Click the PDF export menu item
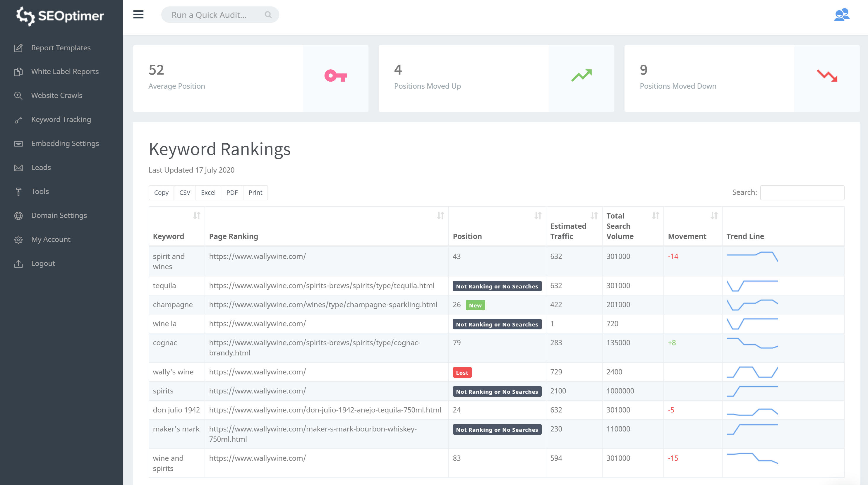 (x=231, y=192)
